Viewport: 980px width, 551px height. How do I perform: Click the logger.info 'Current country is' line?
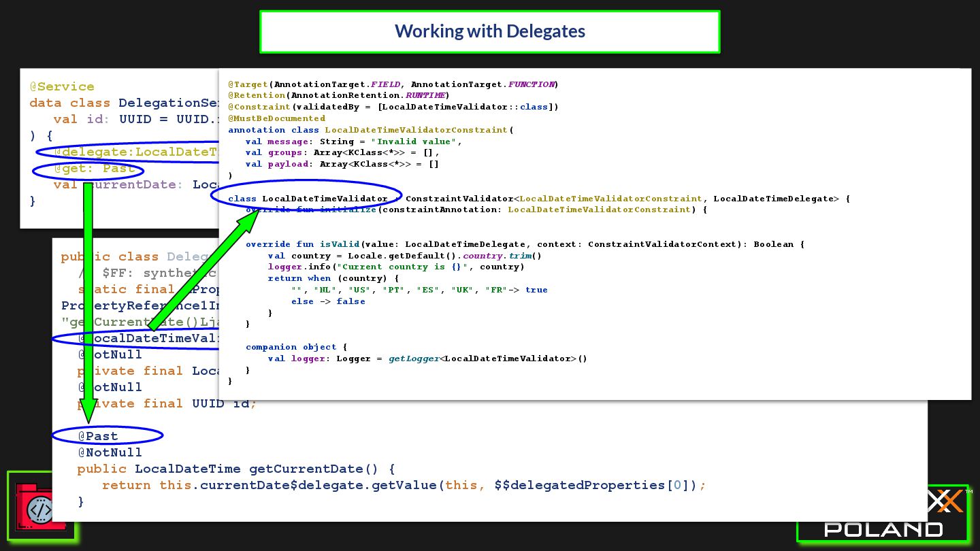point(396,267)
